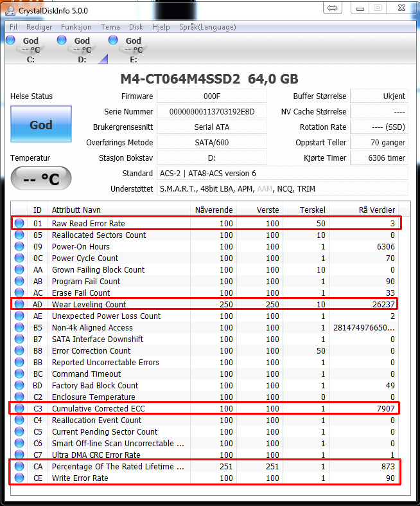This screenshot has height=506, width=420.
Task: Click the Verste column header
Action: coord(260,210)
